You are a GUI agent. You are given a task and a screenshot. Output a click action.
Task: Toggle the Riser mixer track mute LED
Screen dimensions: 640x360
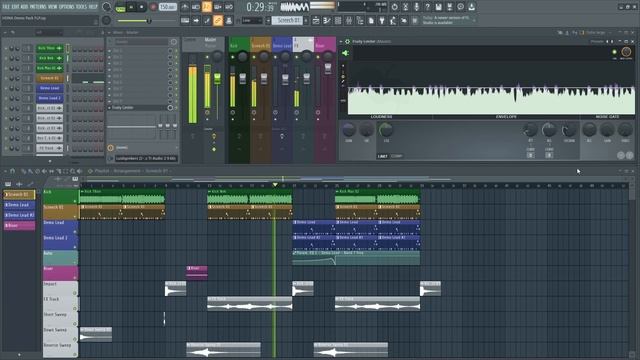(318, 57)
